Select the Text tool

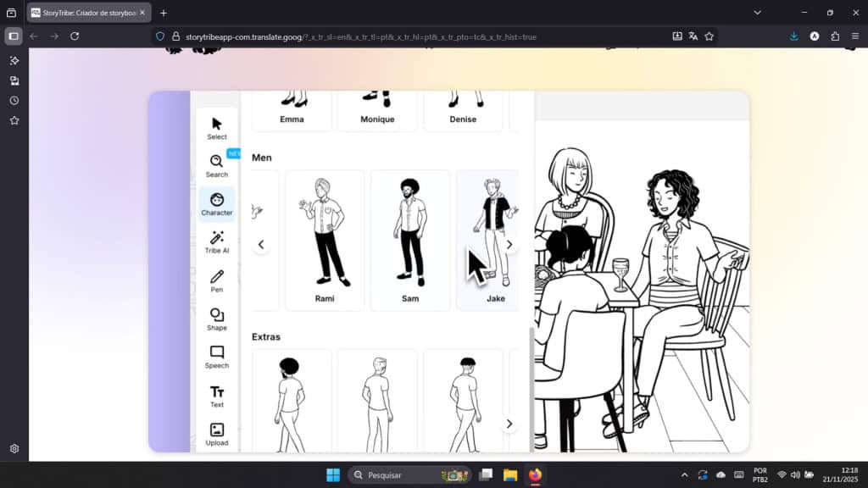[216, 395]
